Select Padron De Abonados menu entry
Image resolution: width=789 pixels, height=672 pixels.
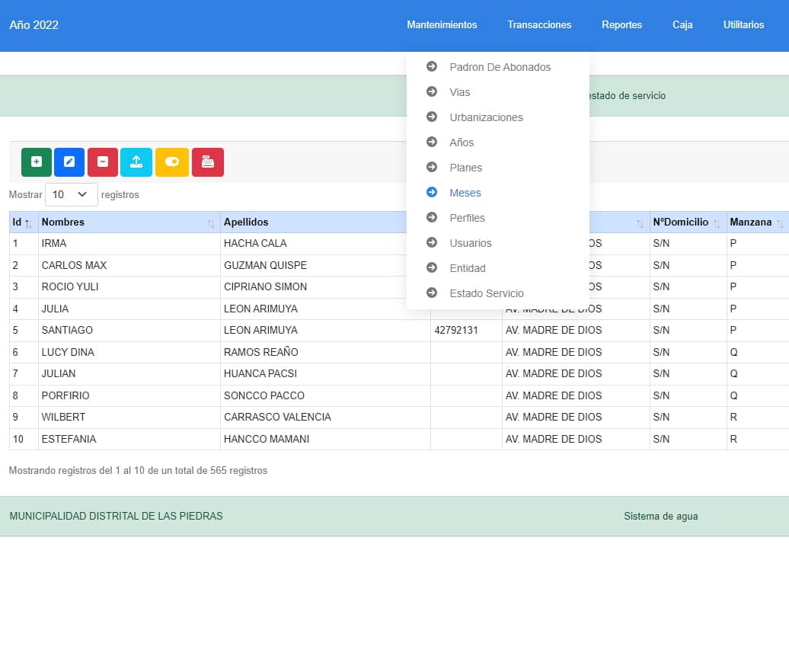pyautogui.click(x=500, y=67)
